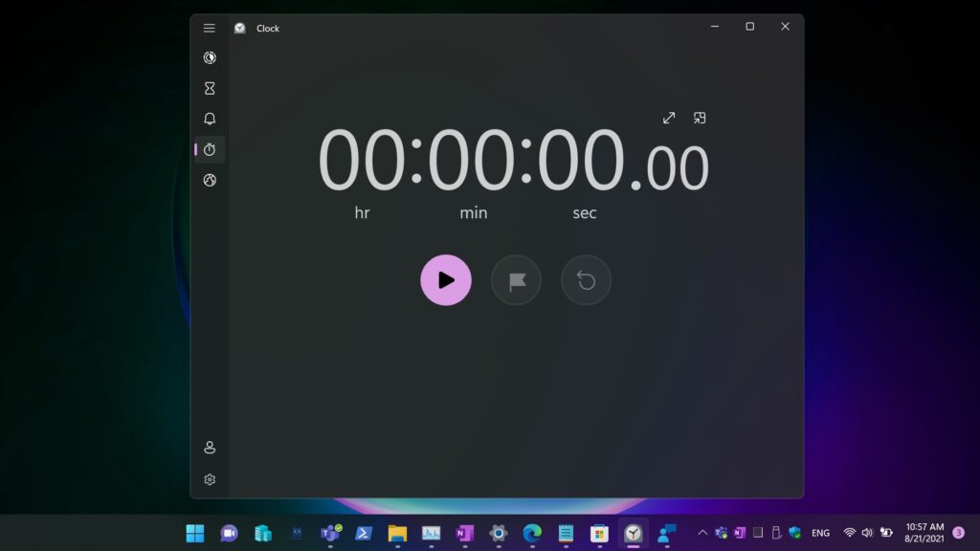The image size is (980, 551).
Task: Expand the hidden system tray icons
Action: point(702,533)
